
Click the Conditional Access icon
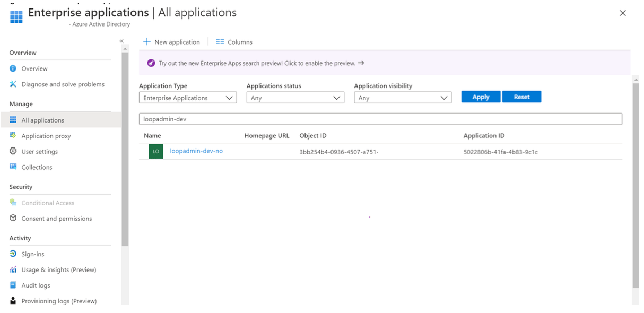13,203
